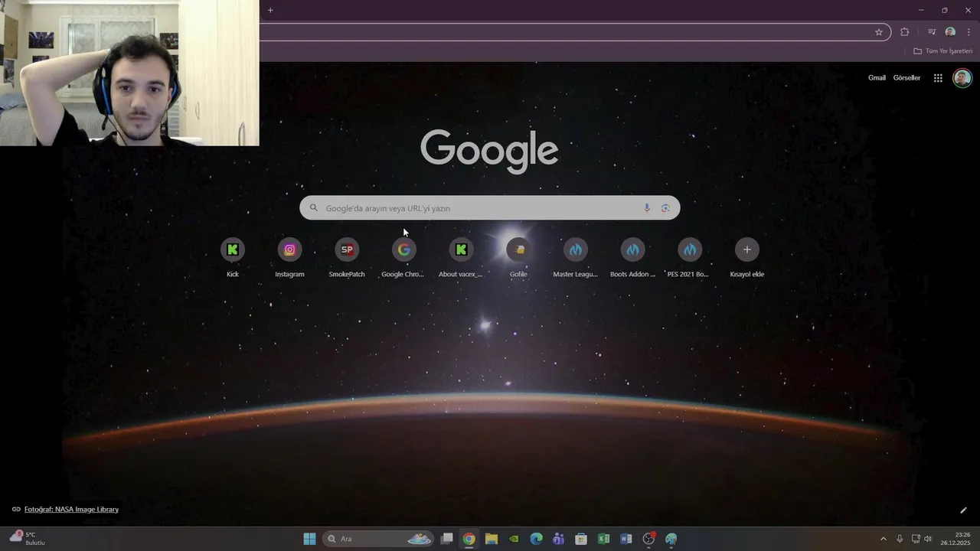980x551 pixels.
Task: Customize the page with the pencil icon
Action: 963,510
